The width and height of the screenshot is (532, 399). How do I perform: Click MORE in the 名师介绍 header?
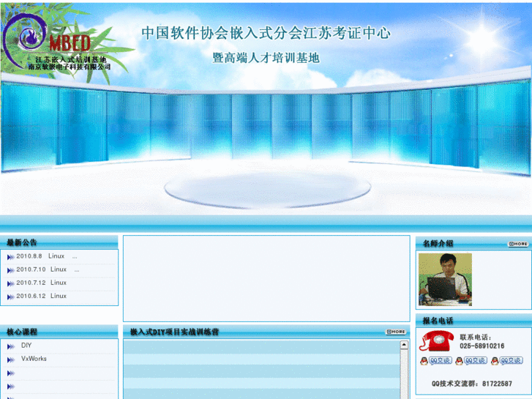(x=518, y=244)
